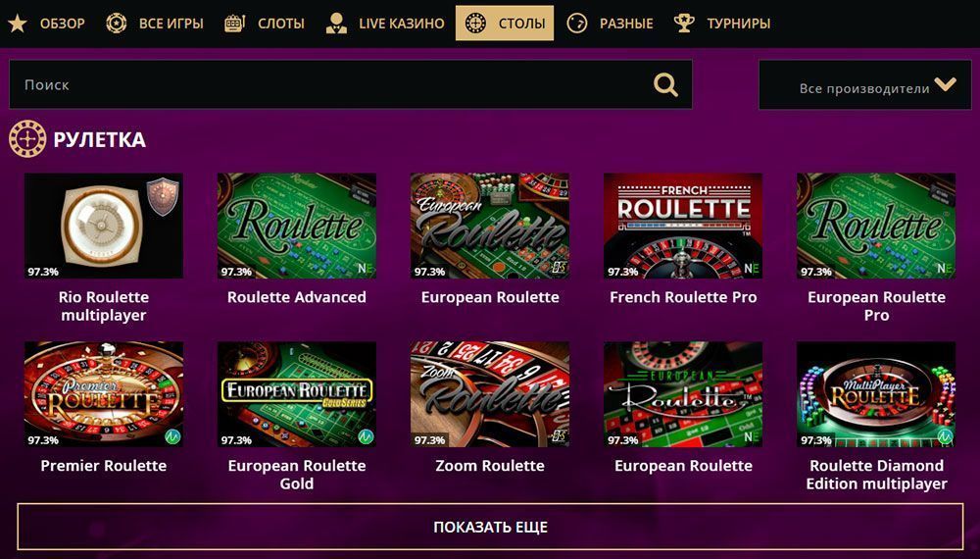Screen dimensions: 980x559
Task: Click the slot machine icon for СЛОТЫ
Action: point(234,24)
